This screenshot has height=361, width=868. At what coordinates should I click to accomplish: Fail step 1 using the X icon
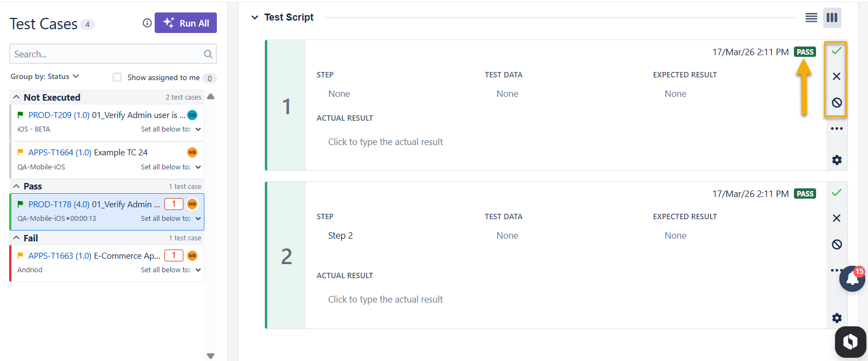pos(837,76)
